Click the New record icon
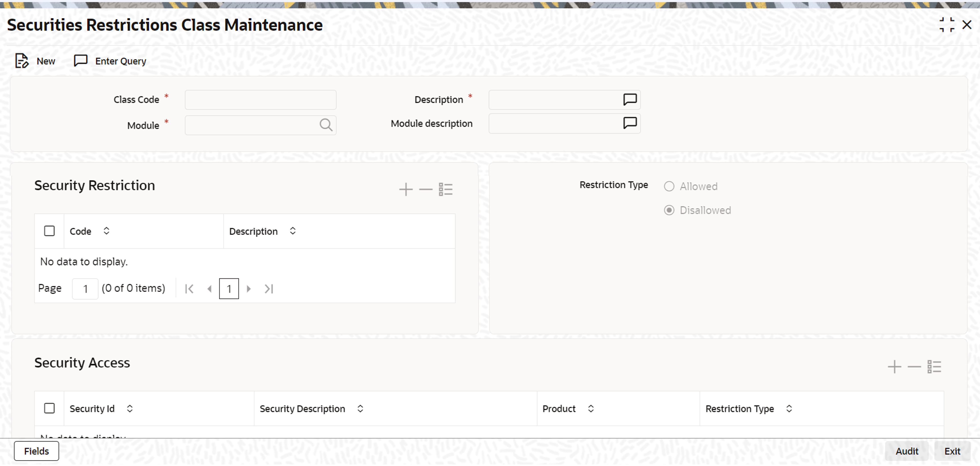Image resolution: width=980 pixels, height=466 pixels. (22, 61)
